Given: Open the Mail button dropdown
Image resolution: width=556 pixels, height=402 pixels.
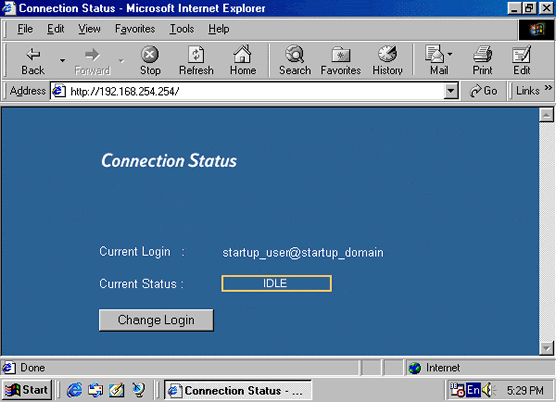Looking at the screenshot, I should pyautogui.click(x=450, y=54).
